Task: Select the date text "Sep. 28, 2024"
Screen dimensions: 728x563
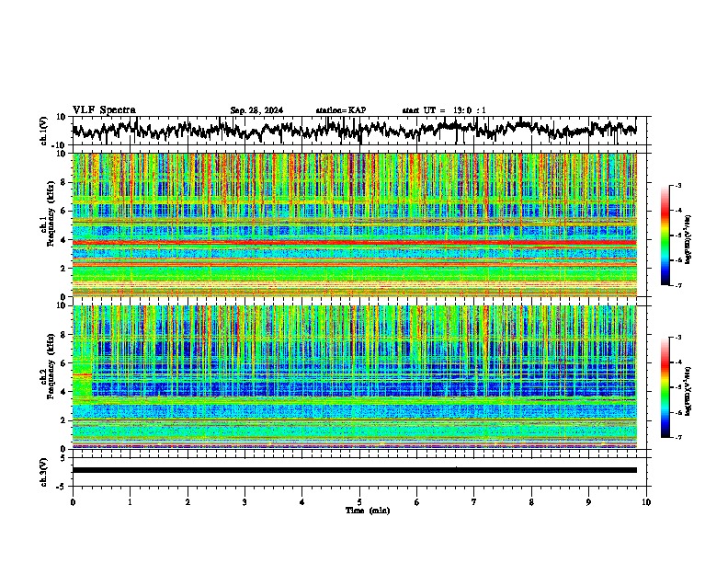Action: point(256,110)
